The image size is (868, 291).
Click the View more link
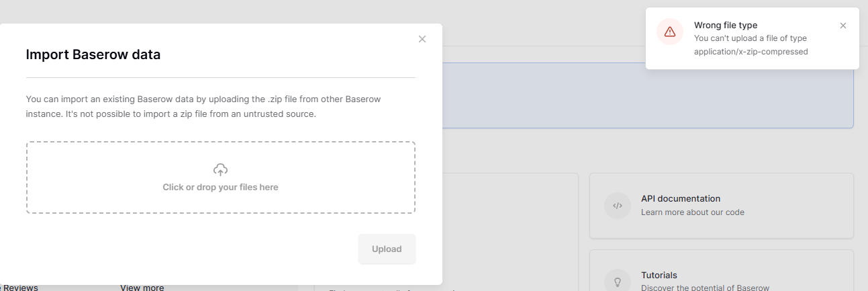click(x=142, y=288)
